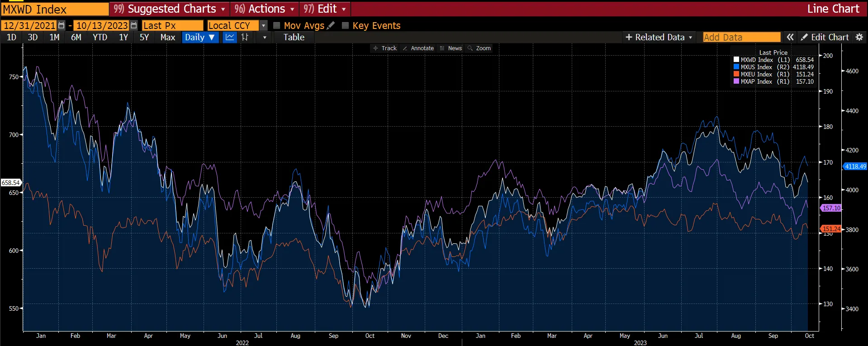This screenshot has width=868, height=346.
Task: Expand the Related Data menu
Action: [x=659, y=38]
